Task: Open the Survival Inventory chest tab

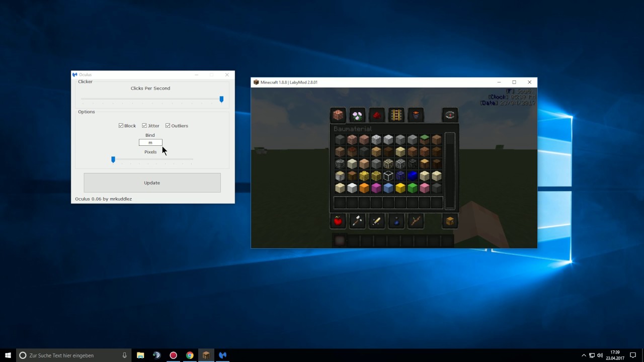Action: (450, 221)
